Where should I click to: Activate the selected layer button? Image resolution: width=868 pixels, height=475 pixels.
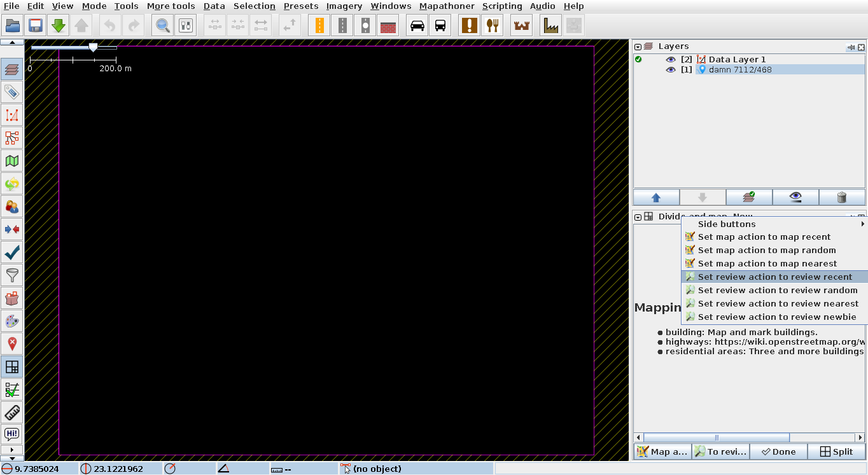coord(749,197)
